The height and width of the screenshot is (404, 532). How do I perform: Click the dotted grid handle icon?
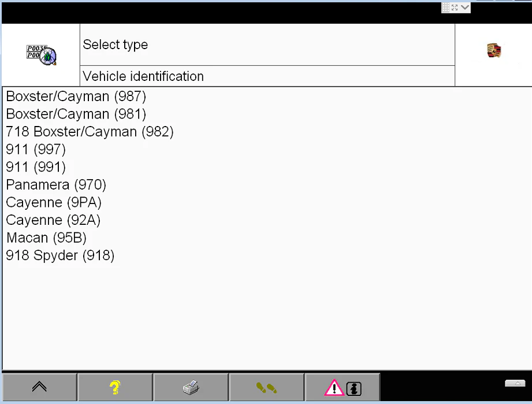pyautogui.click(x=445, y=8)
